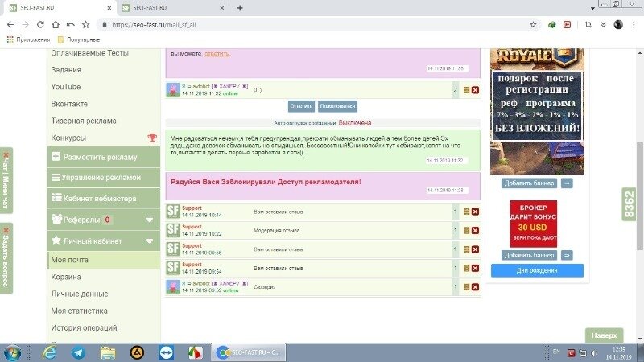This screenshot has width=644, height=362.
Task: Open the browser tab list dropdown arrow
Action: coord(592,8)
